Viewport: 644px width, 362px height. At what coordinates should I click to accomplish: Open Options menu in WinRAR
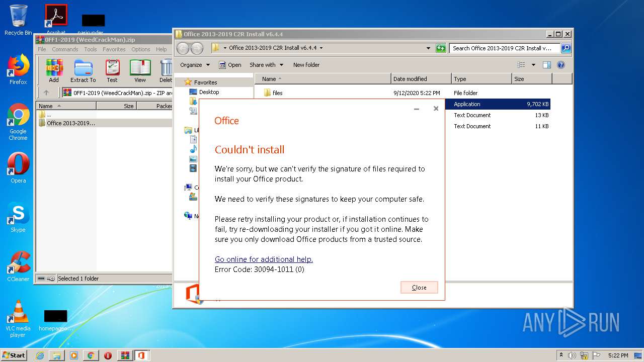pyautogui.click(x=141, y=49)
